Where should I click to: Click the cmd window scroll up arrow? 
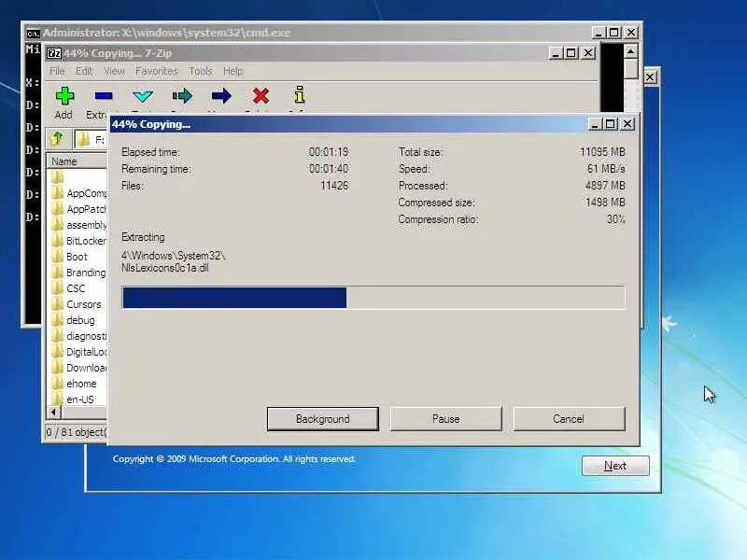(x=631, y=51)
